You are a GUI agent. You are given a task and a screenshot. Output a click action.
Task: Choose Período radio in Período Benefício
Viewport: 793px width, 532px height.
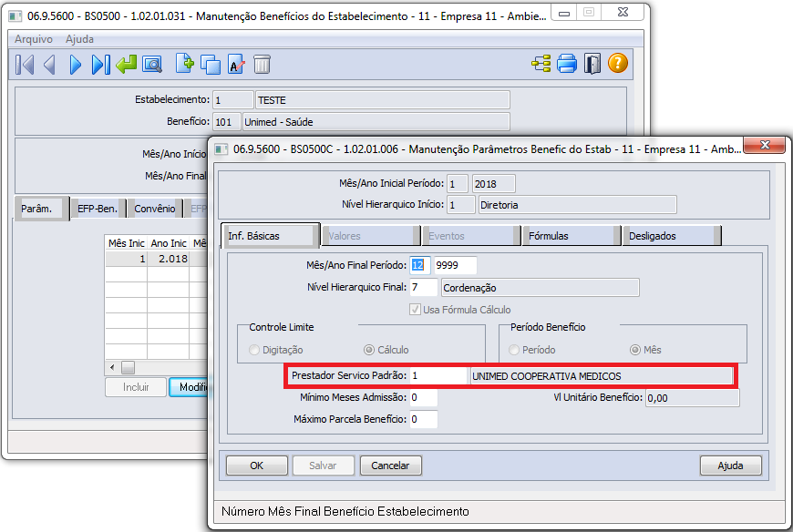(x=514, y=350)
